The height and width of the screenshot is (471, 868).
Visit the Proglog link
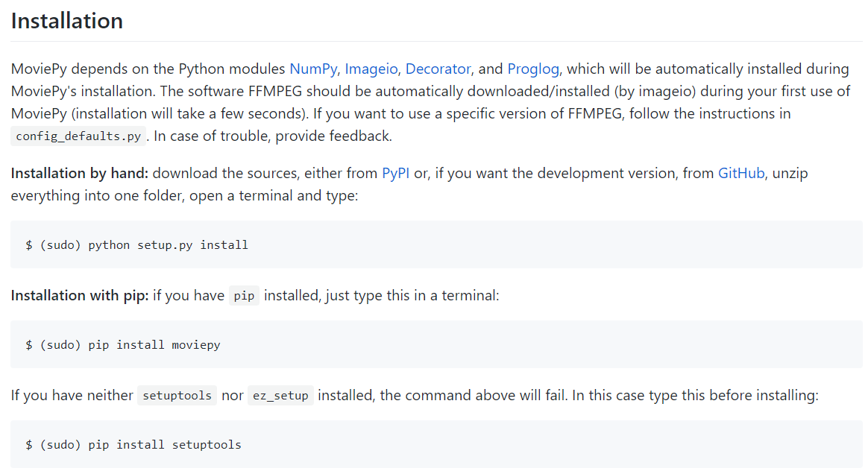coord(533,69)
